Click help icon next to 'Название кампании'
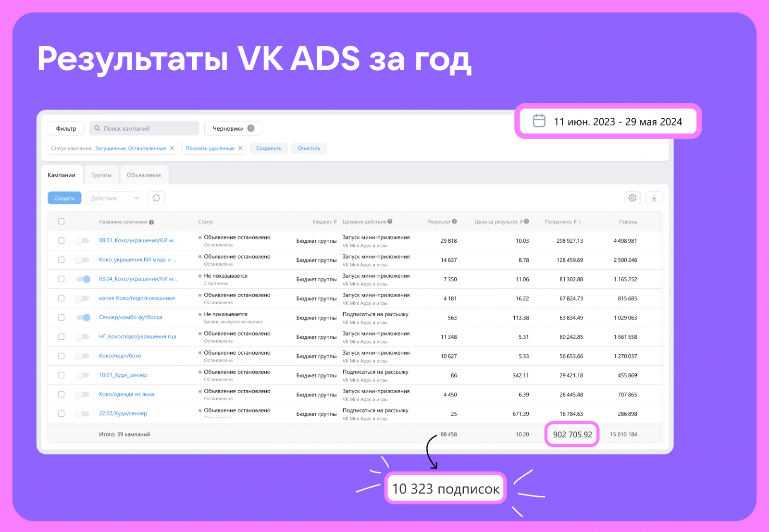 click(x=151, y=222)
